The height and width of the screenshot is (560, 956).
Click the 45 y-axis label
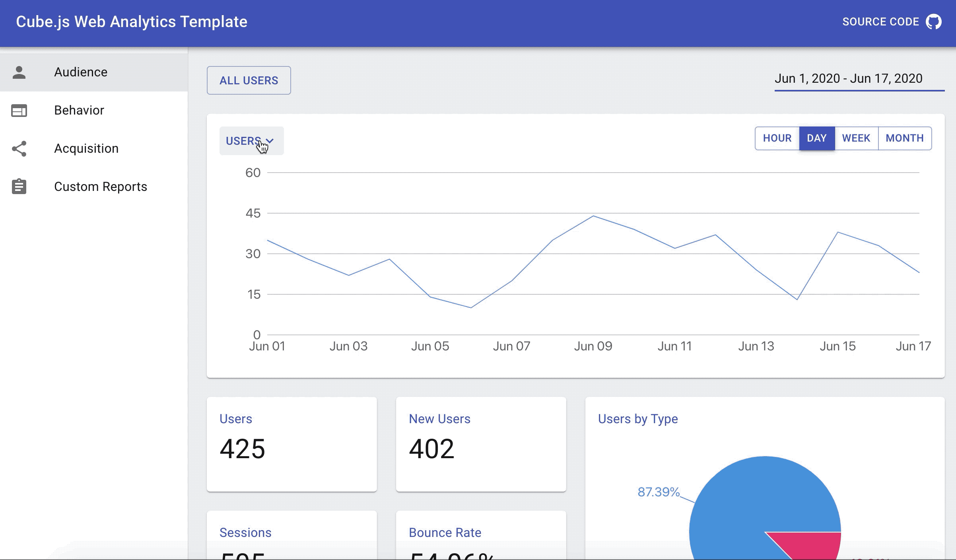(253, 213)
